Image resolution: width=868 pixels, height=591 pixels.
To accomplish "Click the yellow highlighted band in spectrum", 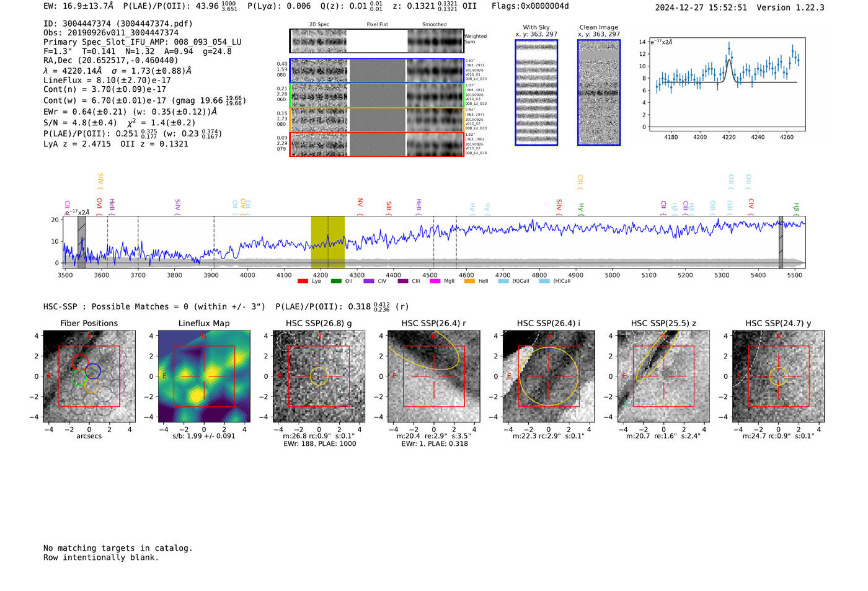I will [327, 242].
